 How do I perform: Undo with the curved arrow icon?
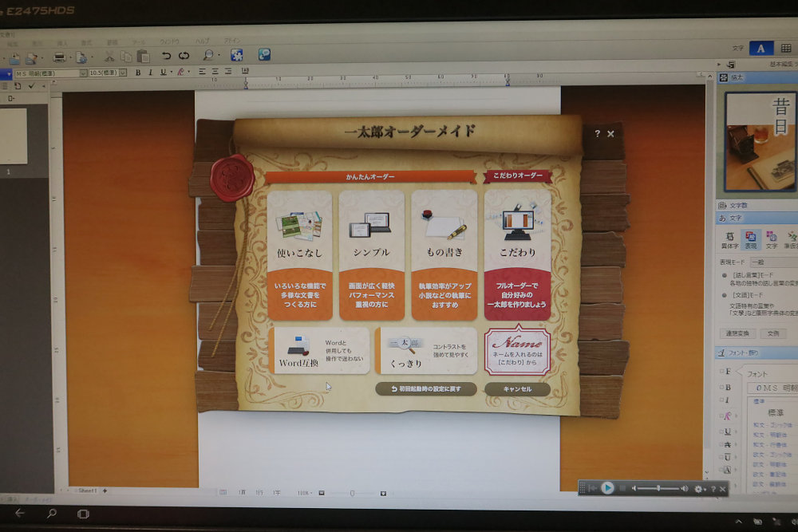click(166, 56)
